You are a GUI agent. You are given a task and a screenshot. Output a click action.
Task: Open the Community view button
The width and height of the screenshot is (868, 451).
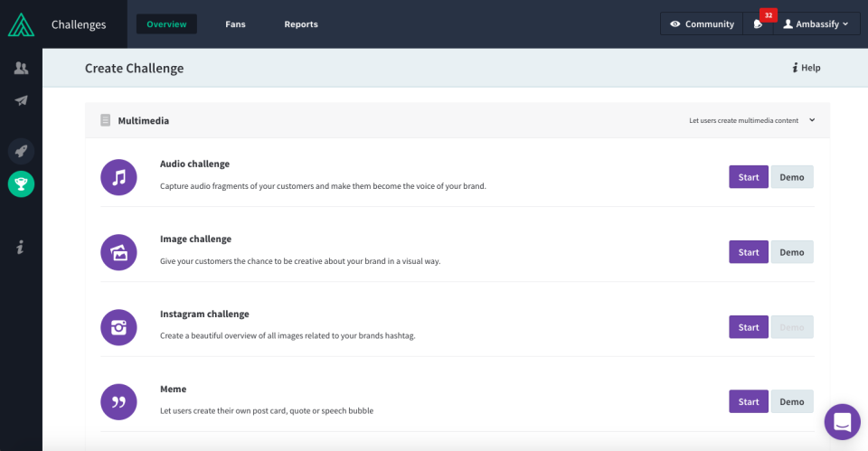click(x=702, y=23)
